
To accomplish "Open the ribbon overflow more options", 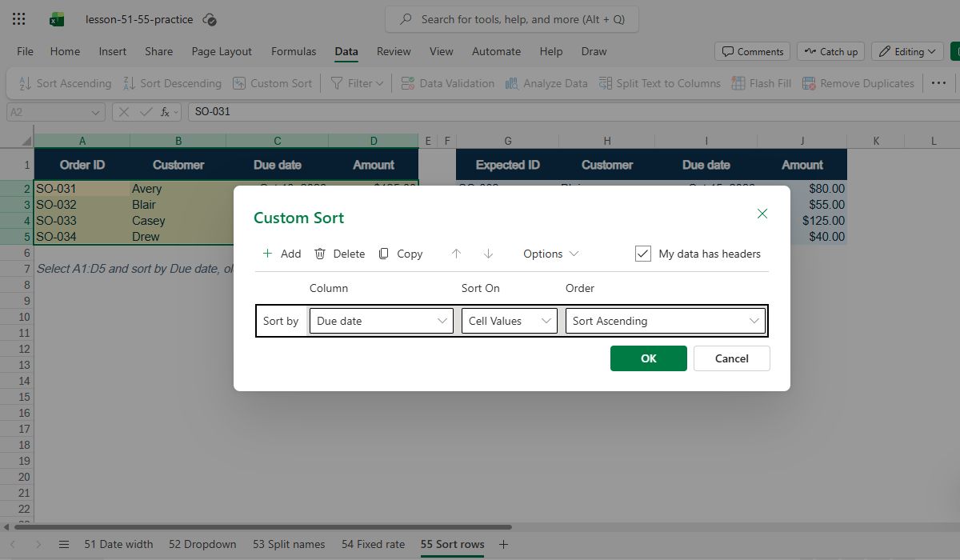I will (x=939, y=83).
